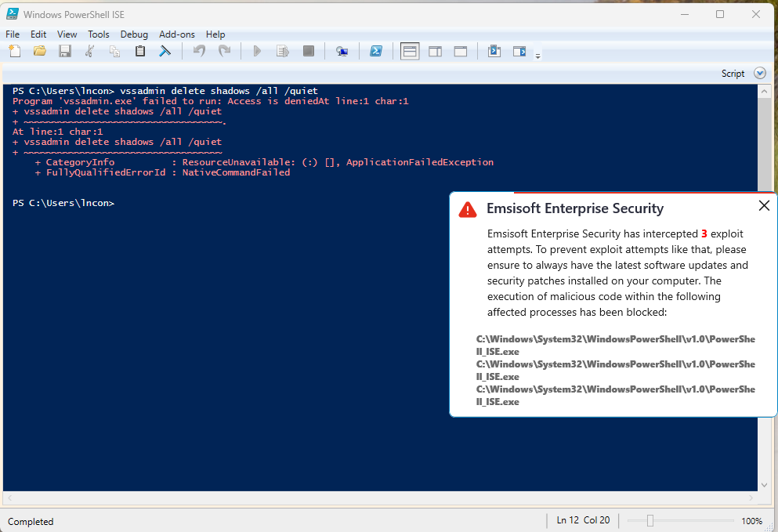Click the horizontal scrollbar right arrow
Viewport: 778px width, 532px height.
(x=751, y=498)
